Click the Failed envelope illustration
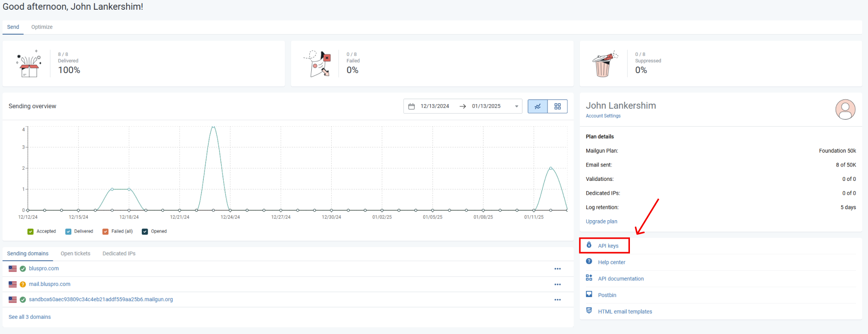The image size is (868, 334). coord(317,64)
